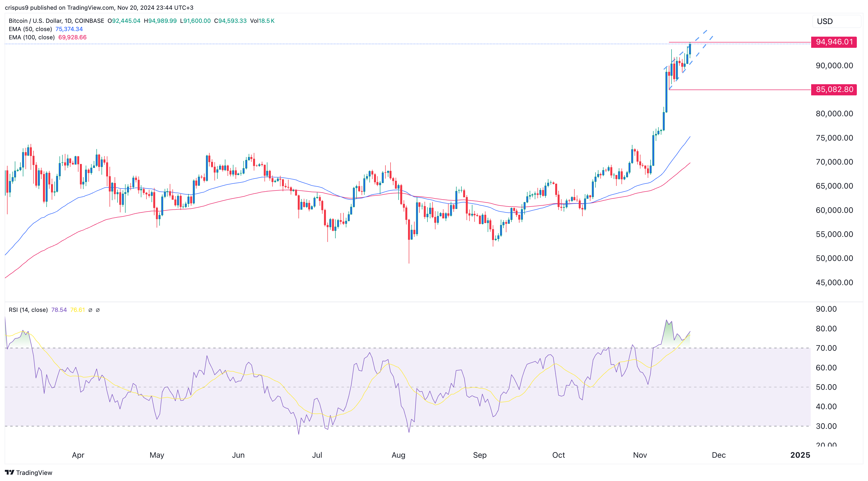Screen dimensions: 868x481
Task: Click the RSI axis label 90.00
Action: tap(826, 309)
